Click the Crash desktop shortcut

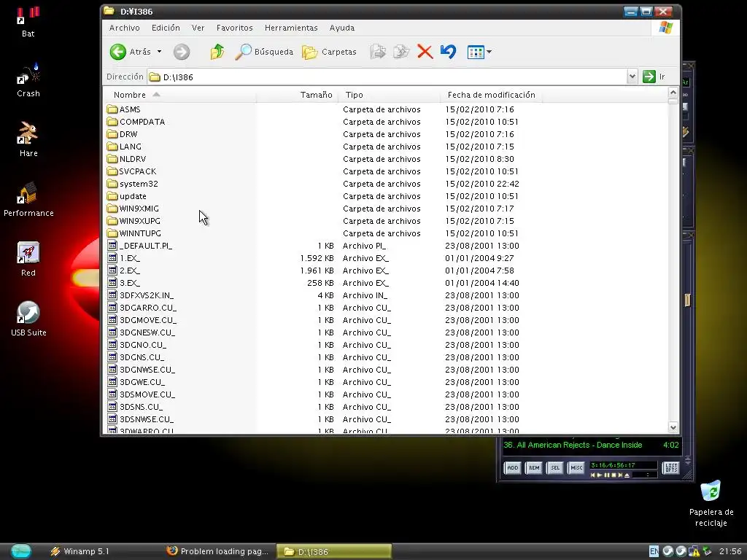(x=28, y=81)
